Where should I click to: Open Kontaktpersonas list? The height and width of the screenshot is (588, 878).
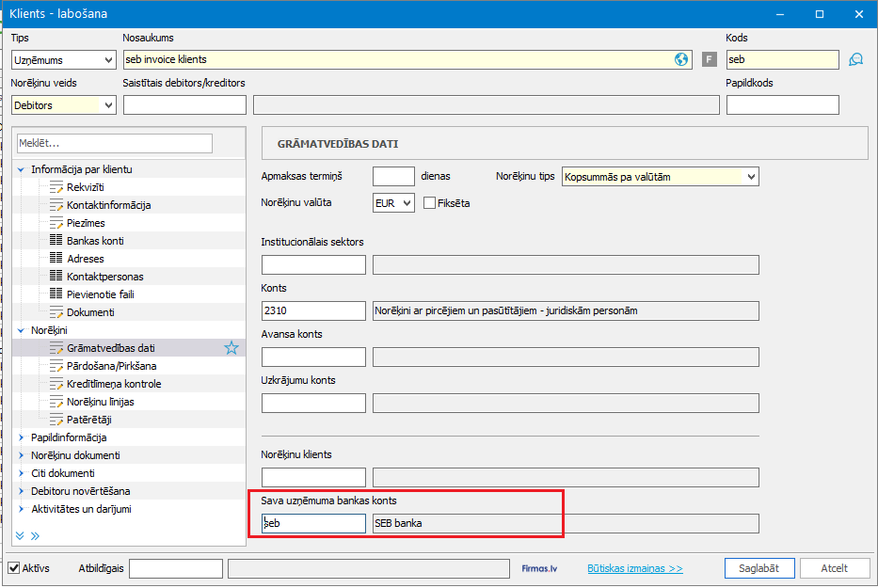[104, 277]
